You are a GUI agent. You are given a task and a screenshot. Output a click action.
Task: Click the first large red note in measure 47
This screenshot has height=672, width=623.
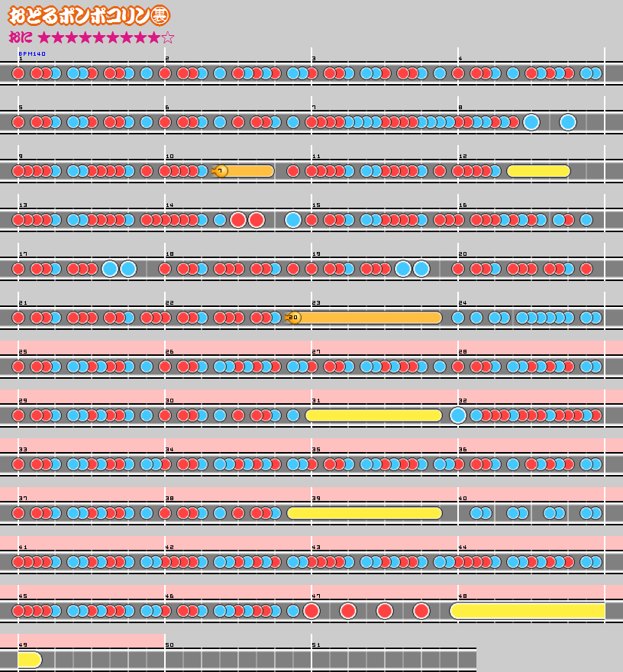click(311, 611)
